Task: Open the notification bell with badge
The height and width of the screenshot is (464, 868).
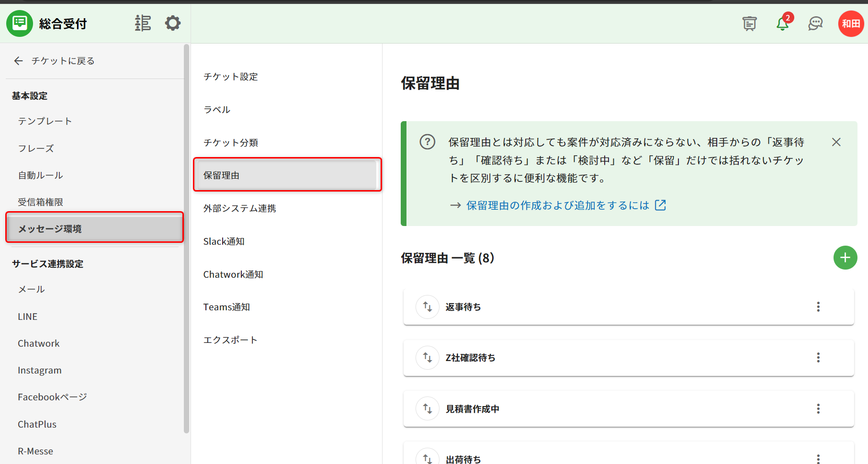Action: click(783, 23)
